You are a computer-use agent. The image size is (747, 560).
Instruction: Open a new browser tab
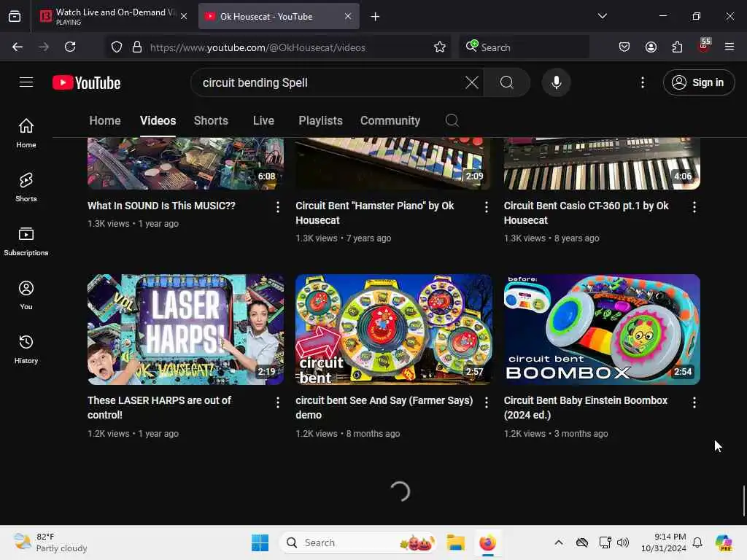375,17
